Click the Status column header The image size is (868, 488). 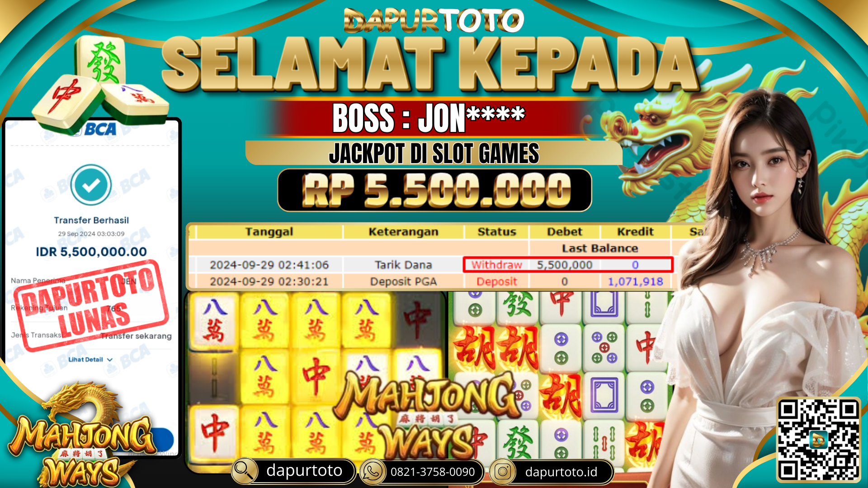[x=497, y=232]
